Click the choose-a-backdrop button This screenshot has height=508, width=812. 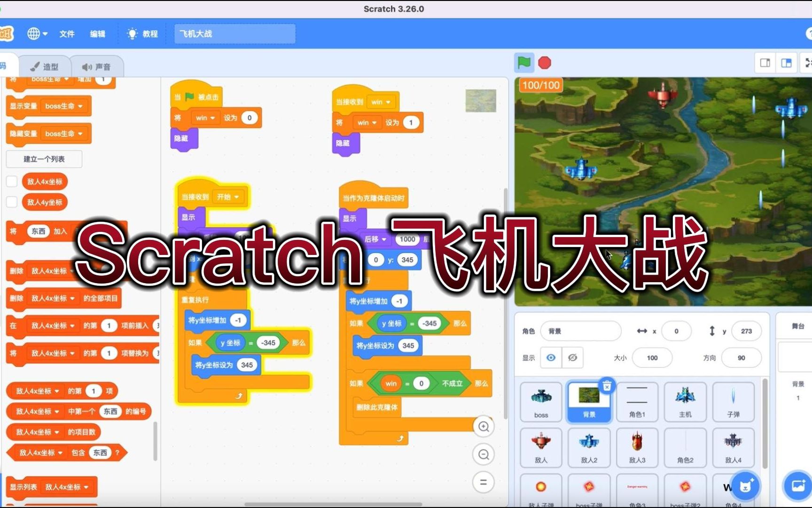point(798,485)
